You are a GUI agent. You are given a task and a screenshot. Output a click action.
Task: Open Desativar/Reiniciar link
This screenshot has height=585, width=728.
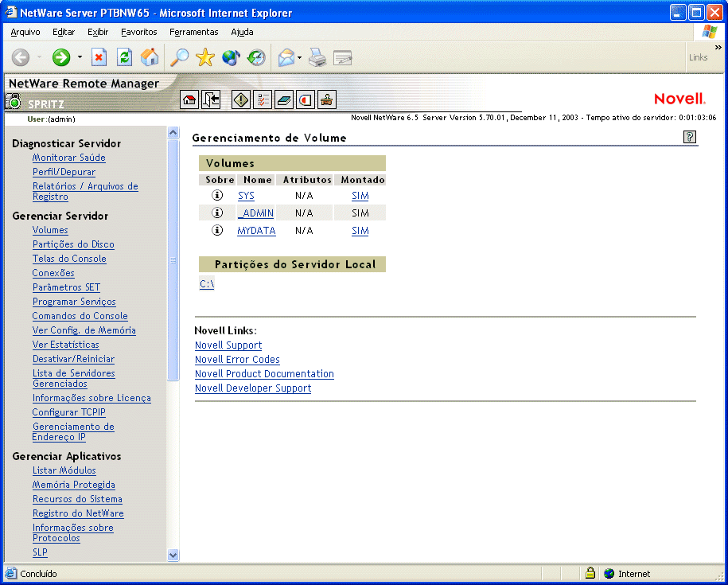(x=73, y=359)
